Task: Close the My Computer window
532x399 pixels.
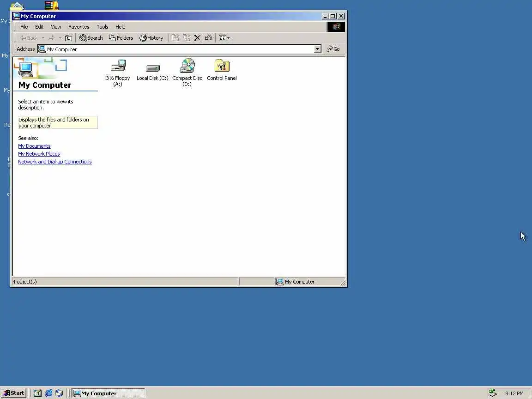Action: (341, 16)
